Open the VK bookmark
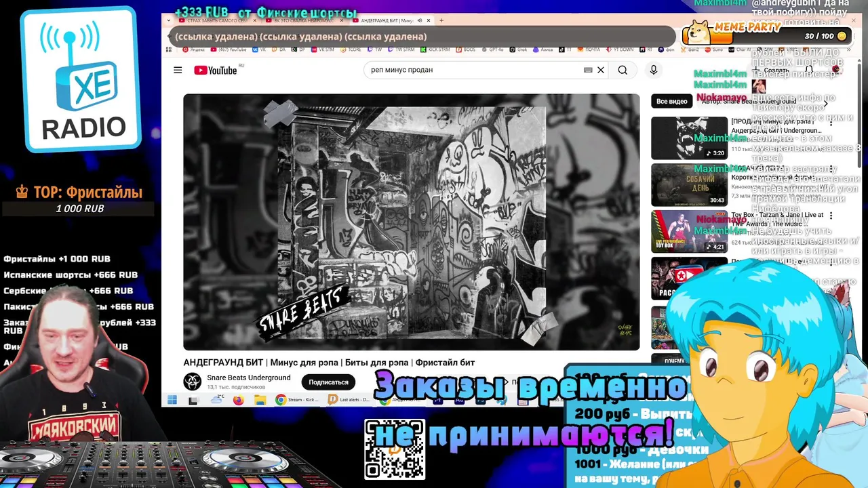 259,49
